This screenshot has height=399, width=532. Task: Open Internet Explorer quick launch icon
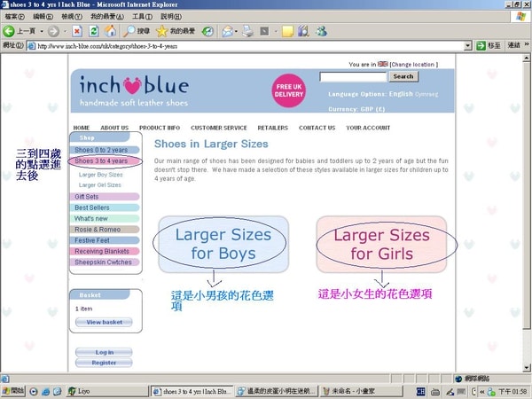click(x=45, y=392)
